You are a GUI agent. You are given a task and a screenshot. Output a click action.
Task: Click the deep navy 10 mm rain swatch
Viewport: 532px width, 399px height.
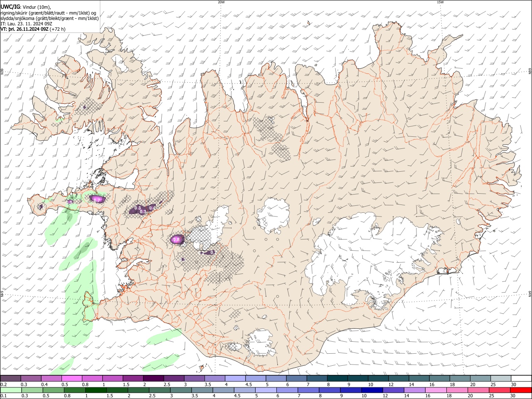tap(372, 390)
